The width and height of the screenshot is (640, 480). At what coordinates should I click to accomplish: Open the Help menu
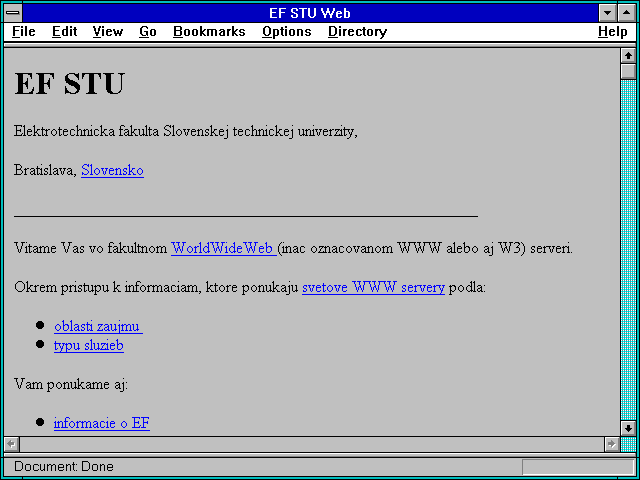coord(613,32)
